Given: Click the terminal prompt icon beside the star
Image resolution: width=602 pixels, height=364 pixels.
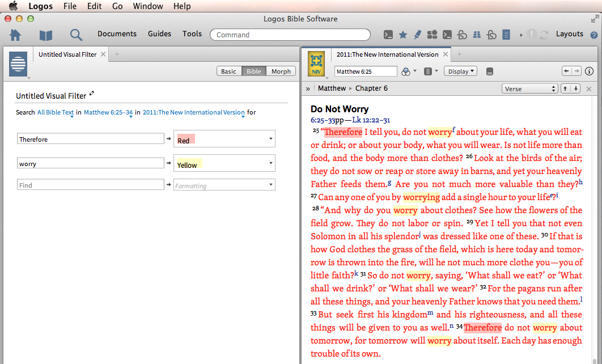Looking at the screenshot, I should pos(388,35).
